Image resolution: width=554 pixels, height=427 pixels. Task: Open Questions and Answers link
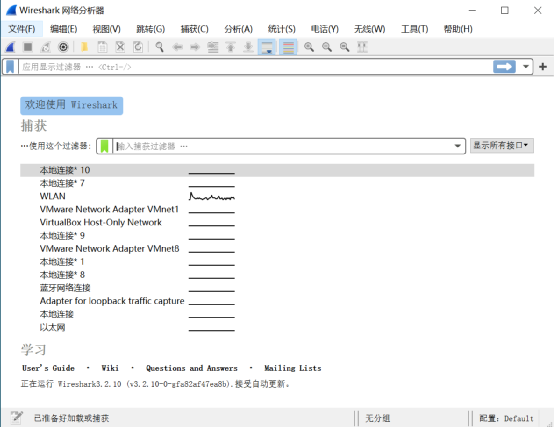tap(192, 368)
